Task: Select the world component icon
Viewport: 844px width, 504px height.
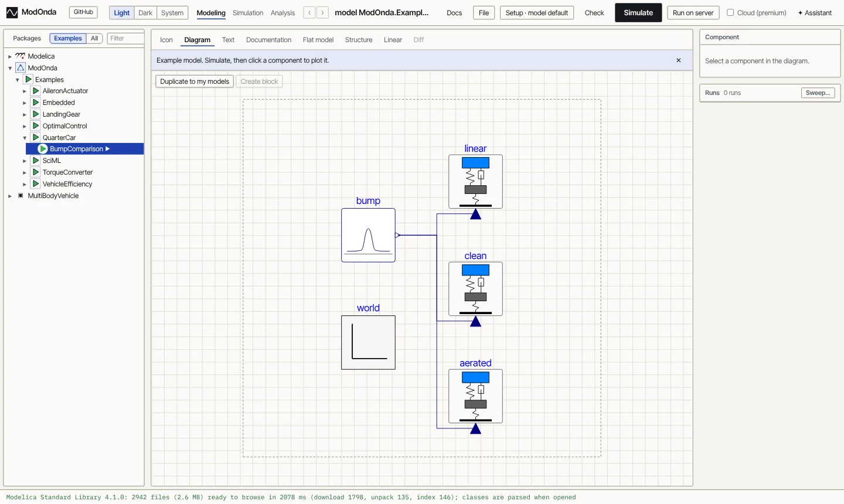Action: [x=368, y=342]
